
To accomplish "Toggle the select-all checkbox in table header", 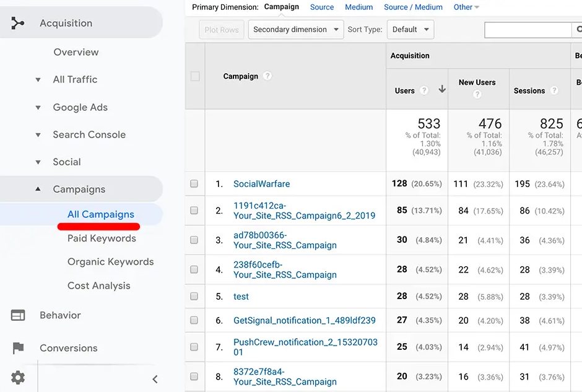I will click(x=195, y=76).
